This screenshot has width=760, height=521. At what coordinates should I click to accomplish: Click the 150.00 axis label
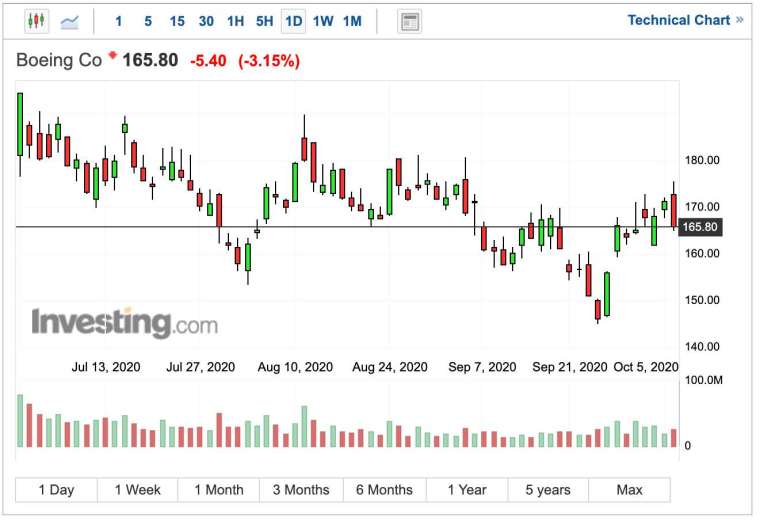click(x=702, y=300)
